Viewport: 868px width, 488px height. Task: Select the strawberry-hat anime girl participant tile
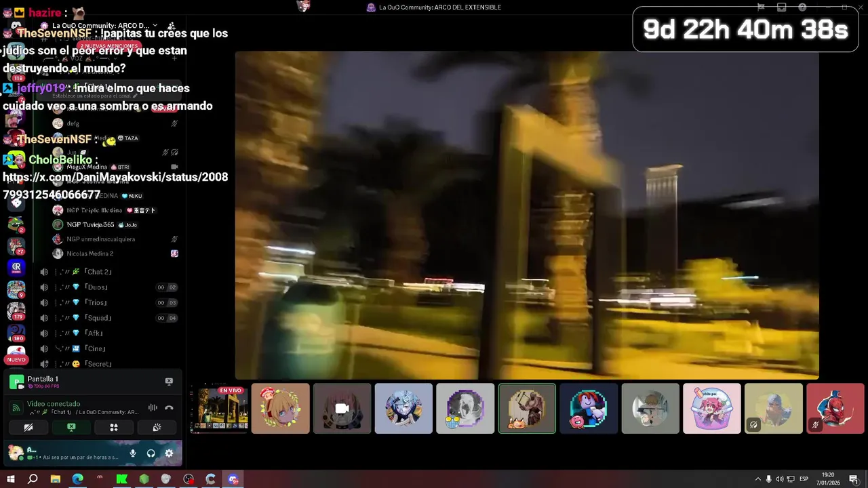coord(280,409)
